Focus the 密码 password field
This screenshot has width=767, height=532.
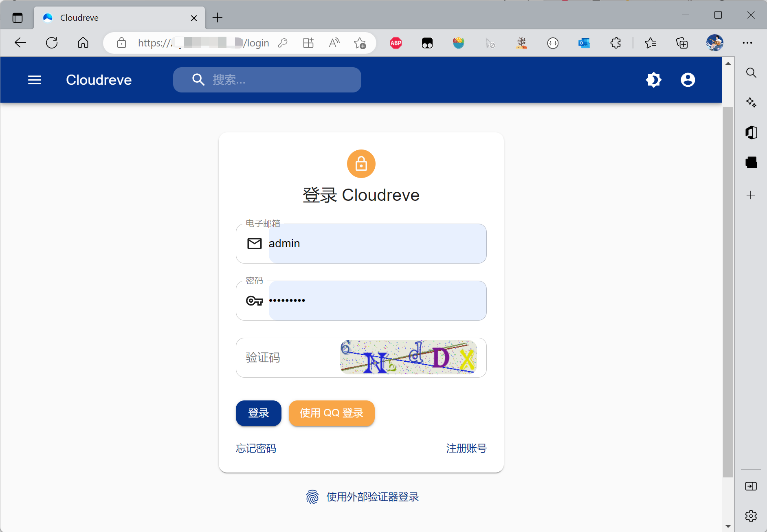click(361, 301)
